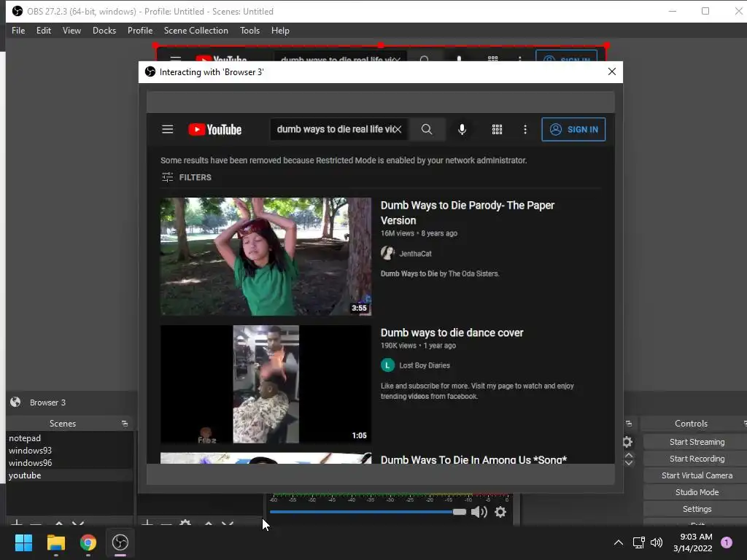The height and width of the screenshot is (560, 747).
Task: Open the Help menu
Action: pos(280,31)
